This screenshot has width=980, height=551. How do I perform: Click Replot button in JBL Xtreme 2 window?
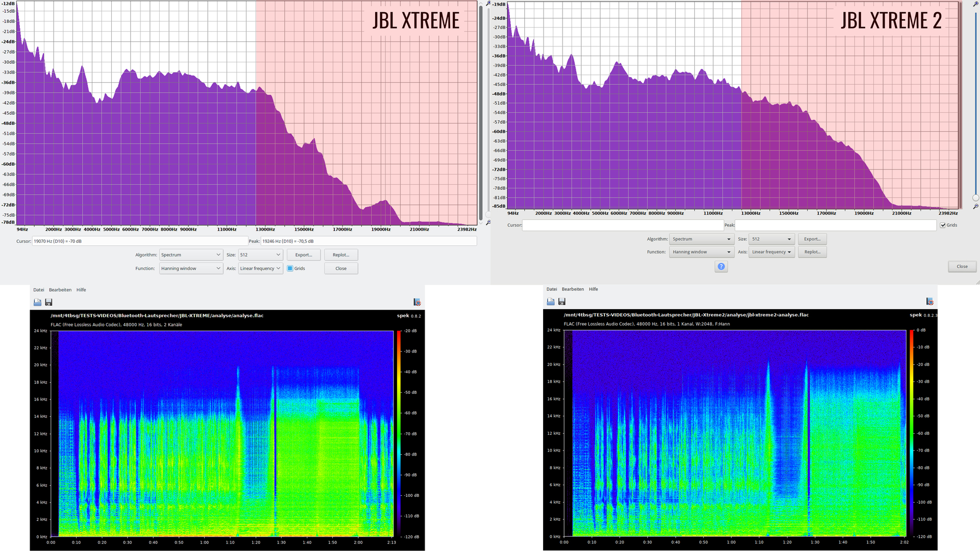pos(813,252)
